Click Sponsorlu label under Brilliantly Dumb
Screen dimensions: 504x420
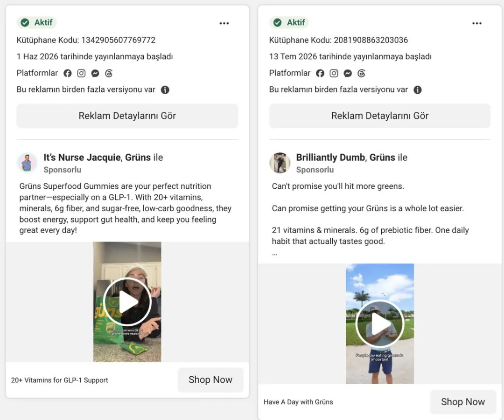pos(315,170)
